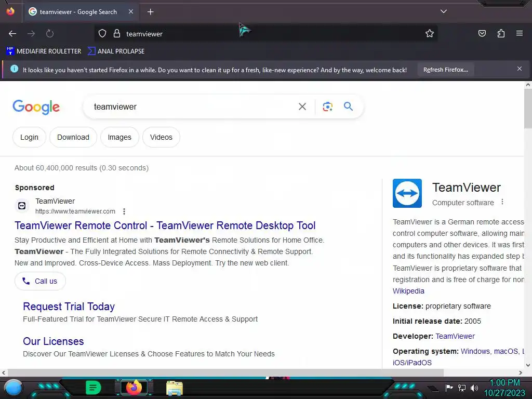This screenshot has width=532, height=399.
Task: Open the MEDIAFIRE ROULETTER bookmark
Action: (44, 51)
